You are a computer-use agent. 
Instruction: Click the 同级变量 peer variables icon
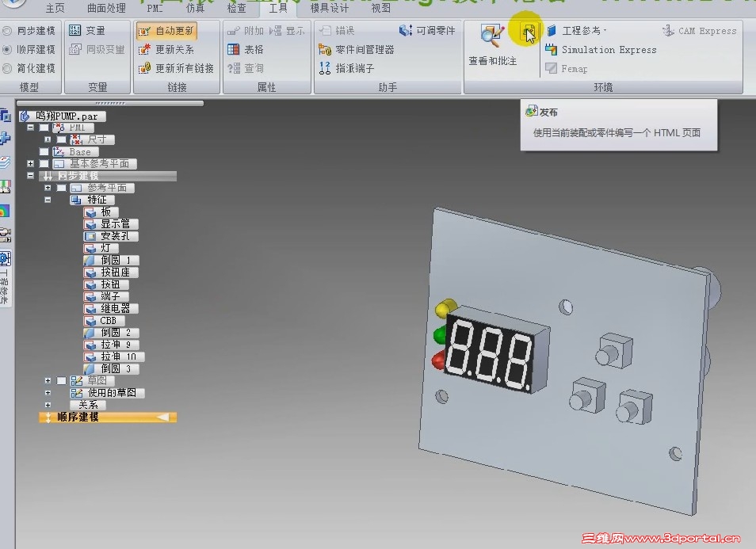pyautogui.click(x=74, y=49)
